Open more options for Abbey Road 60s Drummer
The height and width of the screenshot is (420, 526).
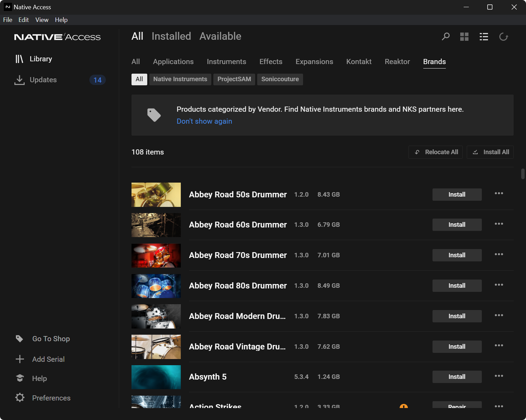[499, 224]
